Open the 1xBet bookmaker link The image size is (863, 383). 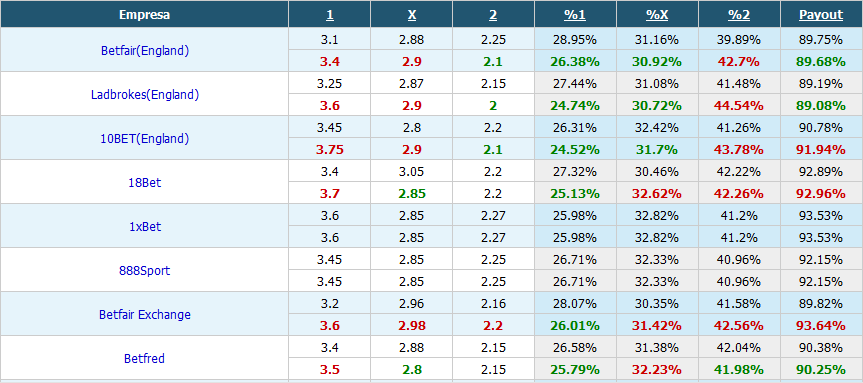[145, 226]
